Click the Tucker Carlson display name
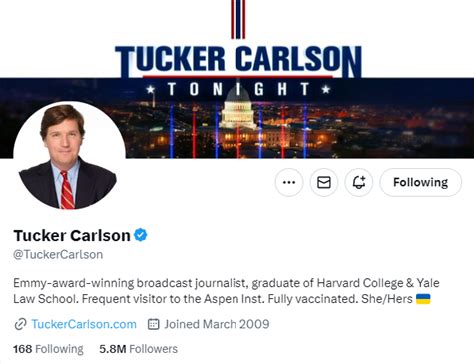 [x=72, y=235]
